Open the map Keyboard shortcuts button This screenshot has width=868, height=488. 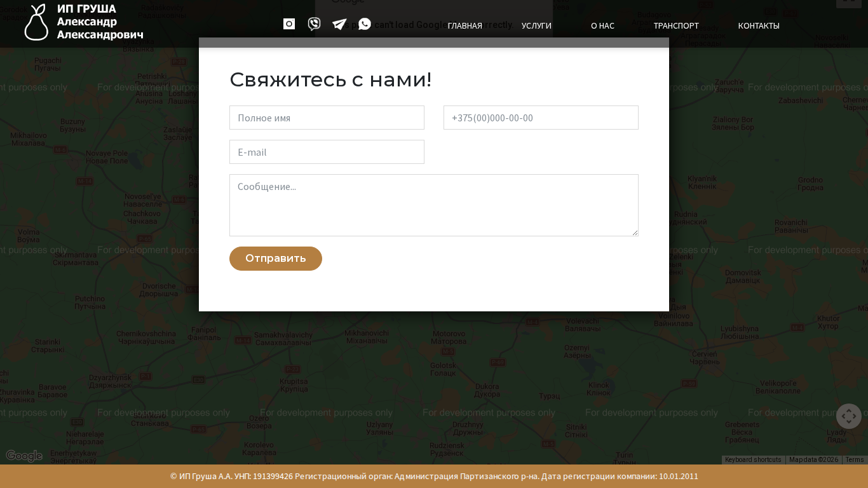point(753,460)
